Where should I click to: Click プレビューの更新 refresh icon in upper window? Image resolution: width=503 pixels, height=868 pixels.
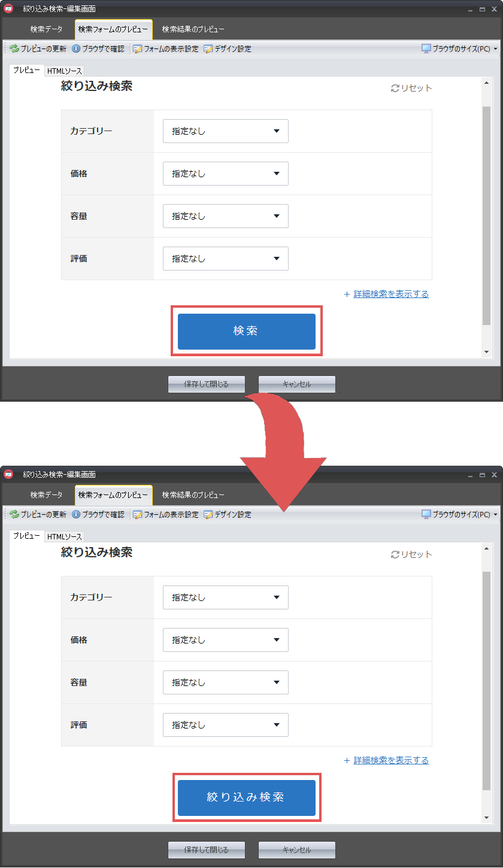(14, 49)
